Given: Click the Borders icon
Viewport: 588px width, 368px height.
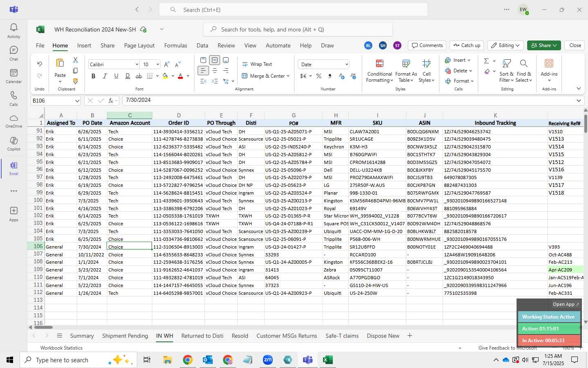Looking at the screenshot, I should [150, 76].
